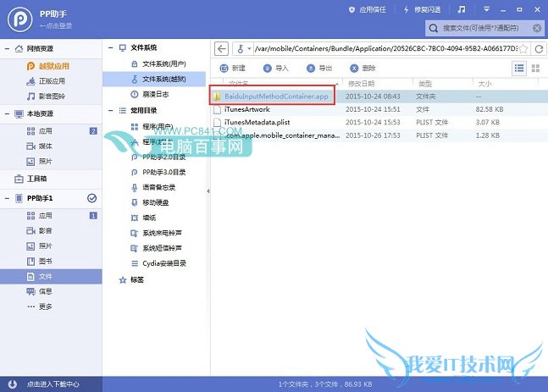The width and height of the screenshot is (548, 392).
Task: Select iTunesMetadata.plist file
Action: point(379,122)
